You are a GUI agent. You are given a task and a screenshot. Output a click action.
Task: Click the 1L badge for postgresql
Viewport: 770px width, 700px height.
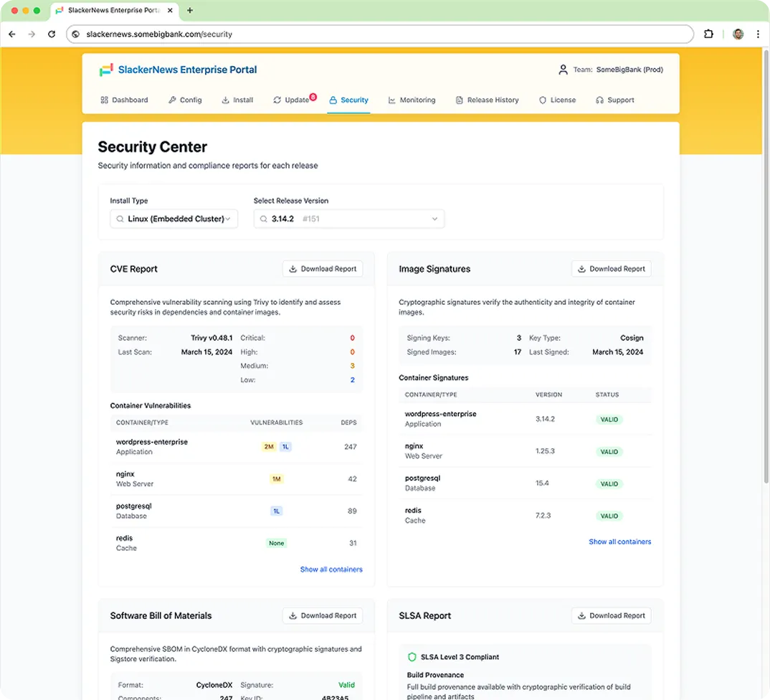[277, 511]
